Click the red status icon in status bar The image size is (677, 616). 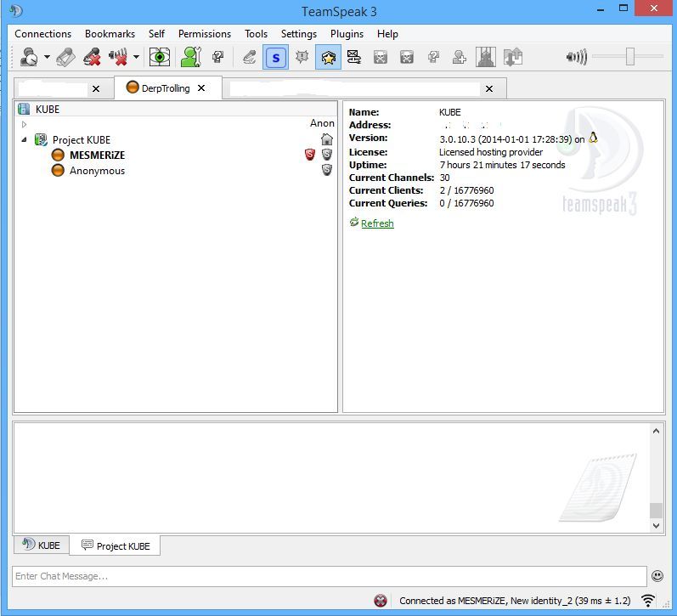(x=381, y=601)
